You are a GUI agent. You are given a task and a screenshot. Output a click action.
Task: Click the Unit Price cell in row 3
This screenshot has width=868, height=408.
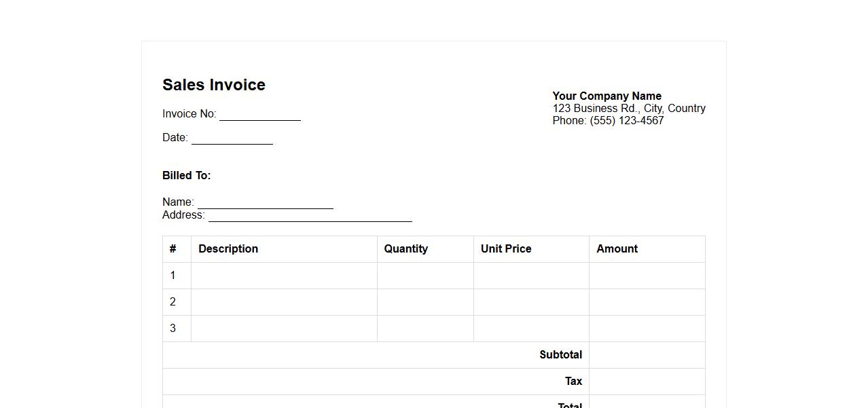531,329
